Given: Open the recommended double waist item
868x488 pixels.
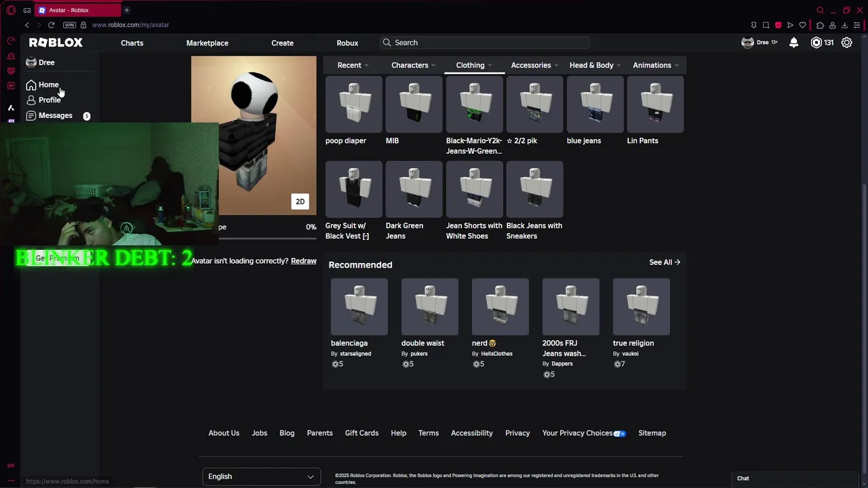Looking at the screenshot, I should pyautogui.click(x=430, y=307).
